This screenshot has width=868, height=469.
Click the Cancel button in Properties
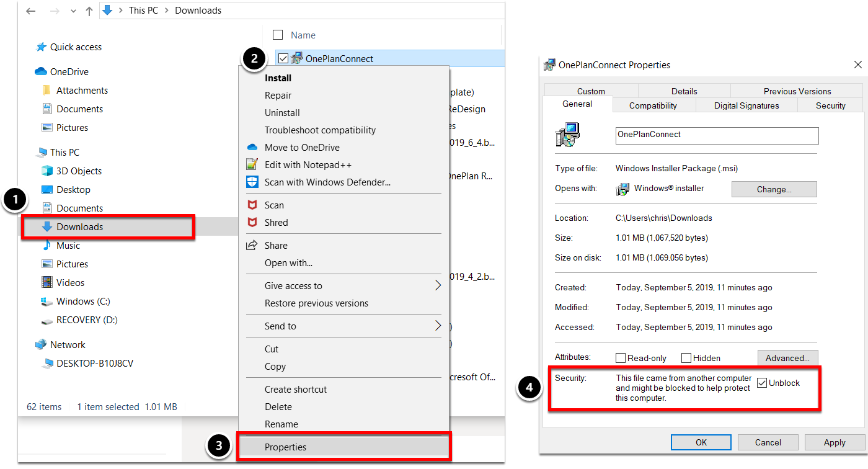tap(768, 442)
